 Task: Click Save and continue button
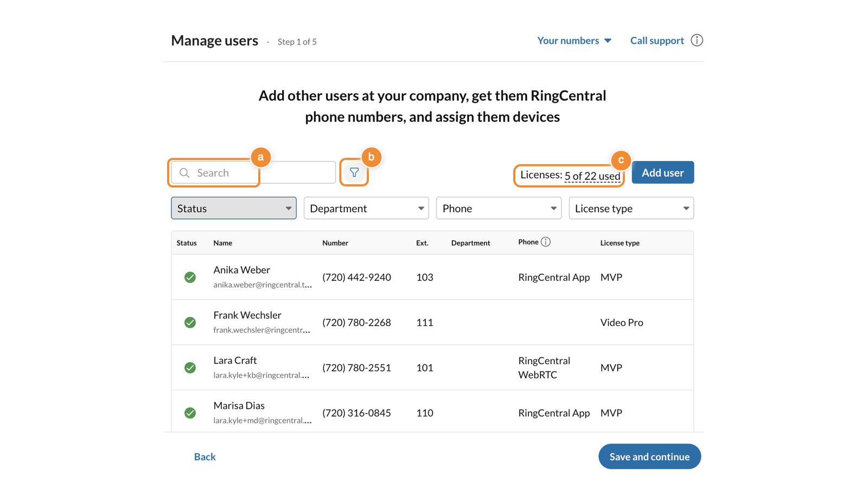tap(649, 456)
